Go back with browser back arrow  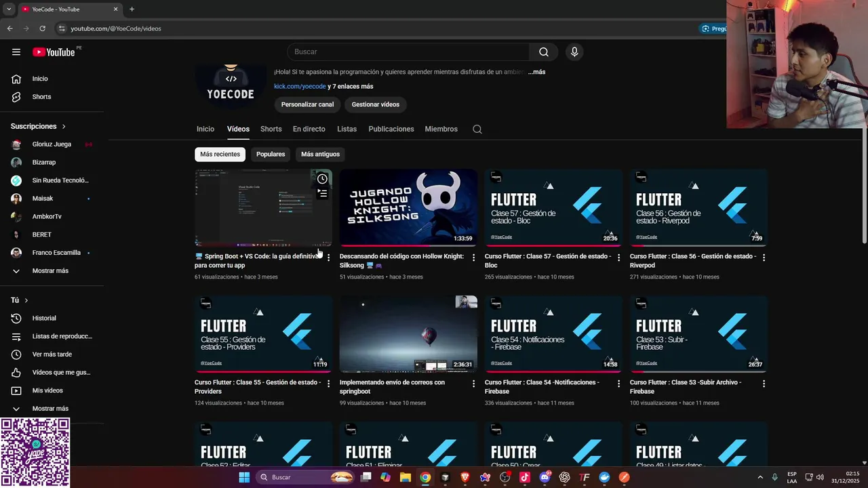(9, 28)
